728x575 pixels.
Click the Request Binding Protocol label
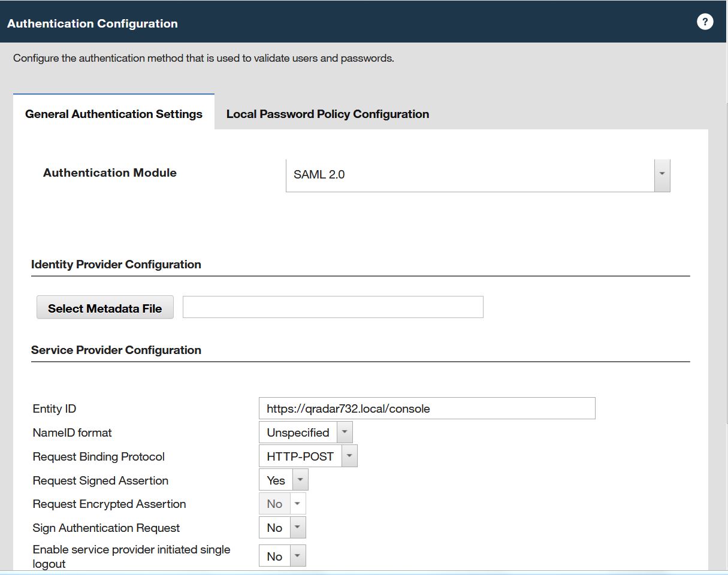tap(99, 456)
